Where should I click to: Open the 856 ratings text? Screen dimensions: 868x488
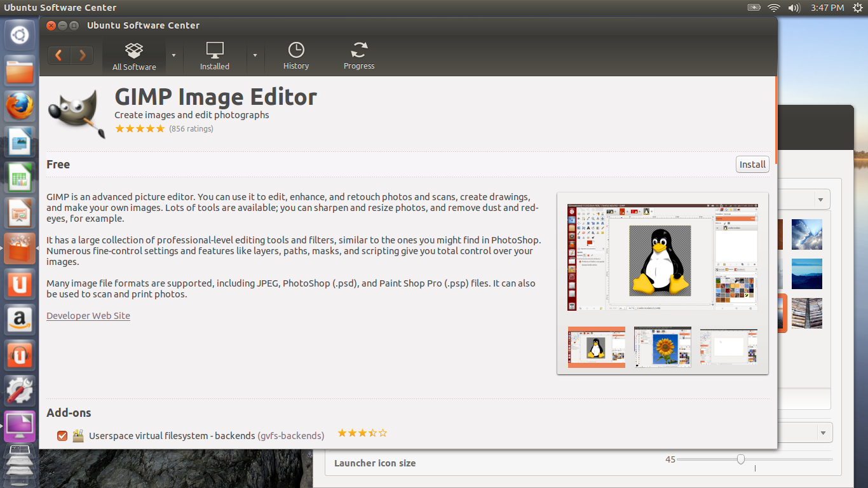coord(191,129)
